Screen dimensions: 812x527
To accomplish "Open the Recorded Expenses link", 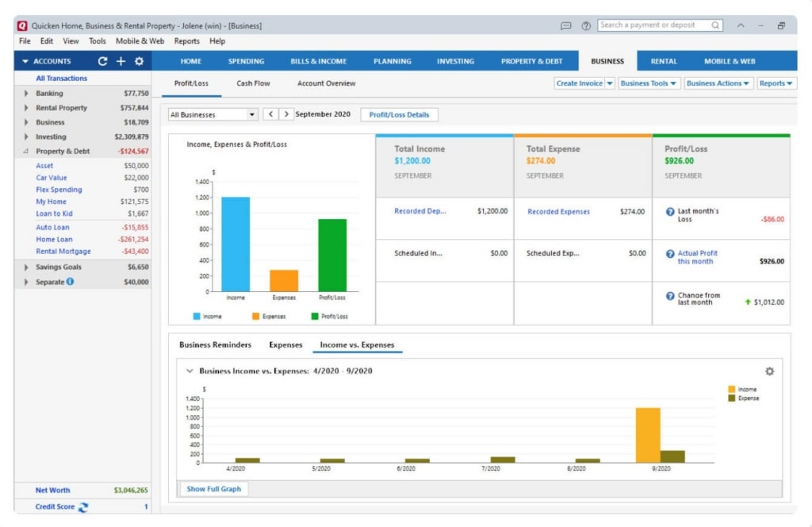I will (558, 211).
